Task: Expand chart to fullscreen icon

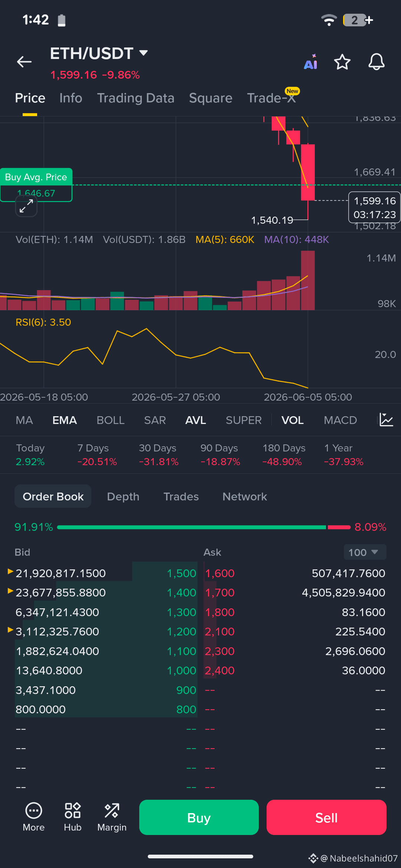Action: coord(26,206)
